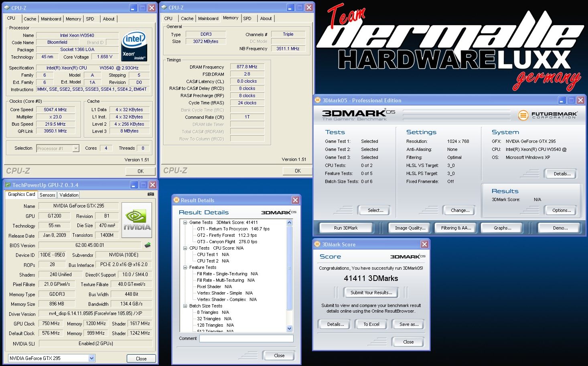Click the Driver Version field in GPU-Z
Screen dimensions: 588x366
pos(95,313)
